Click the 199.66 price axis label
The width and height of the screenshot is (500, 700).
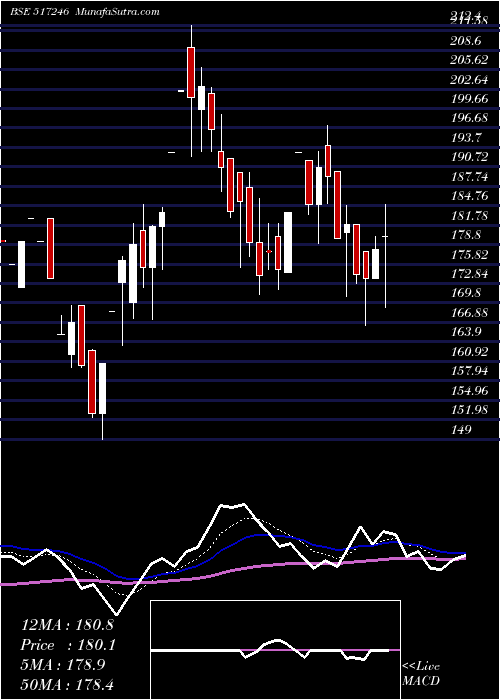pyautogui.click(x=470, y=99)
